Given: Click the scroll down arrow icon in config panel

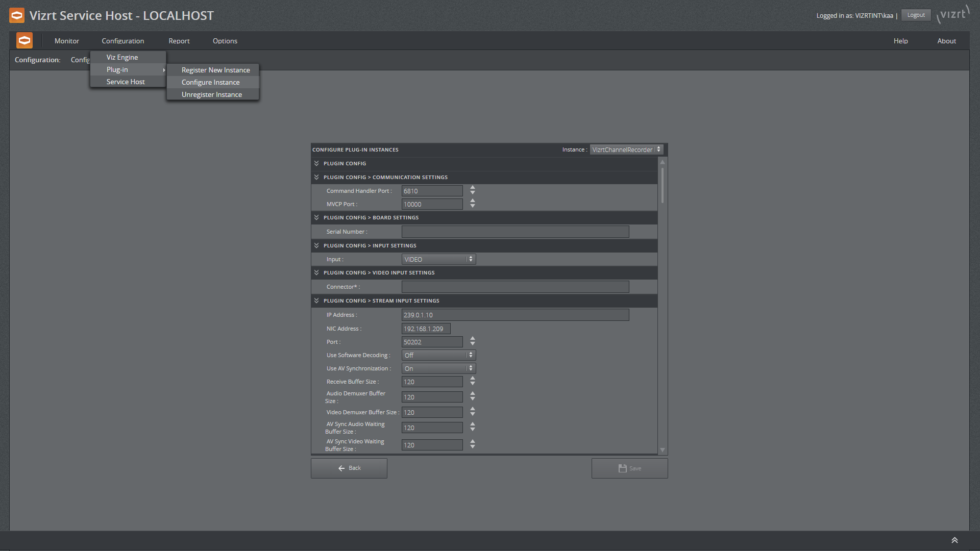Looking at the screenshot, I should [x=663, y=450].
